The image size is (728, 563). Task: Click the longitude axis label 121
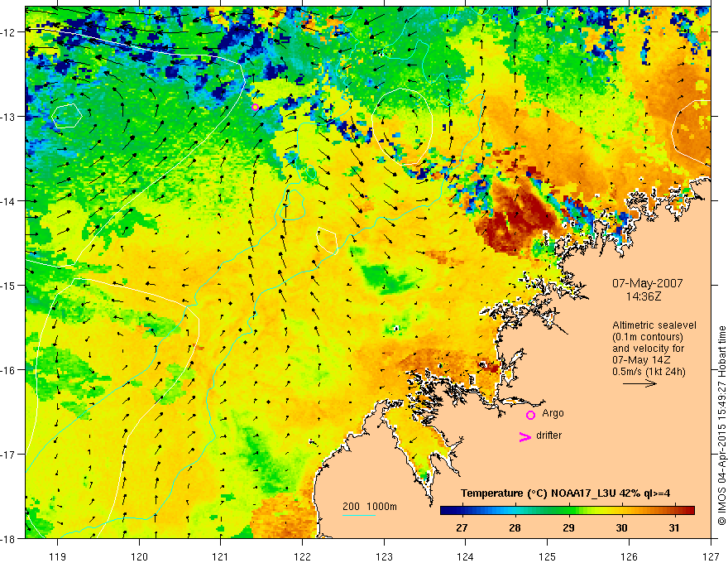221,556
